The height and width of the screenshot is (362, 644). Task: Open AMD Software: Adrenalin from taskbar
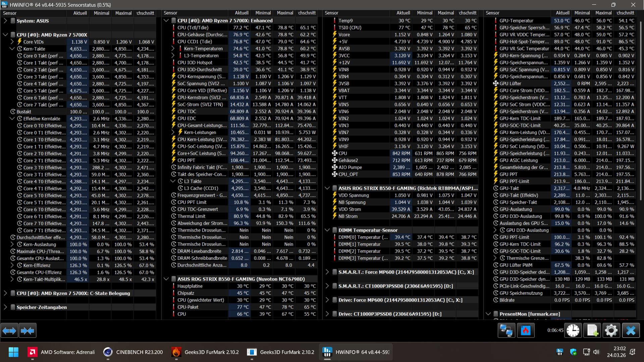point(61,352)
